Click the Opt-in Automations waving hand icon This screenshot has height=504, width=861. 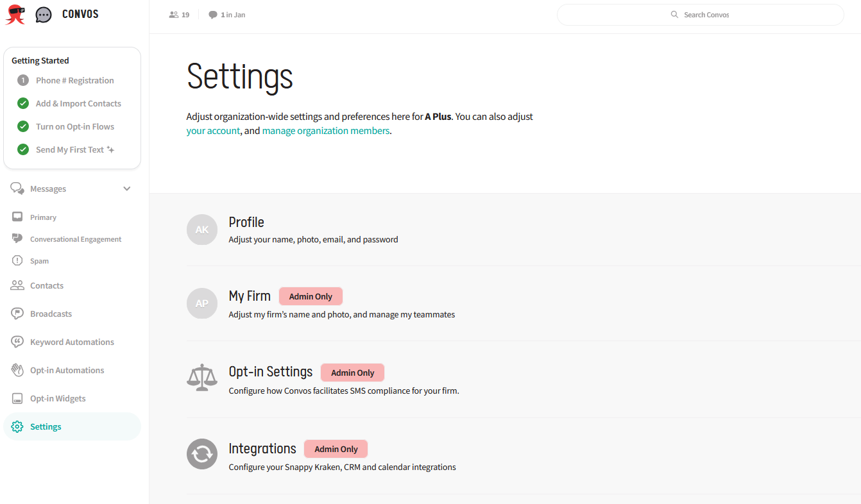tap(17, 370)
